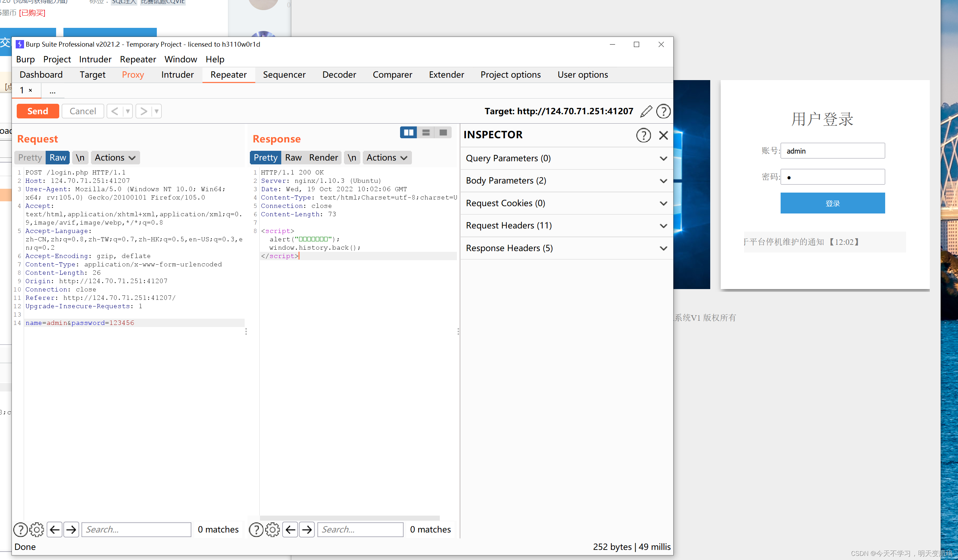Open help icon next to target URL
This screenshot has width=958, height=560.
[664, 111]
